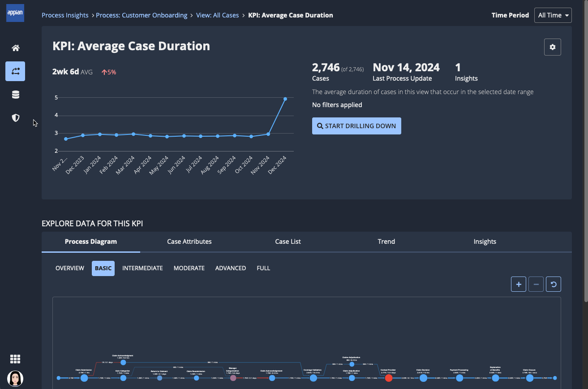Open the database stack icon in sidebar
The image size is (588, 389).
click(15, 95)
